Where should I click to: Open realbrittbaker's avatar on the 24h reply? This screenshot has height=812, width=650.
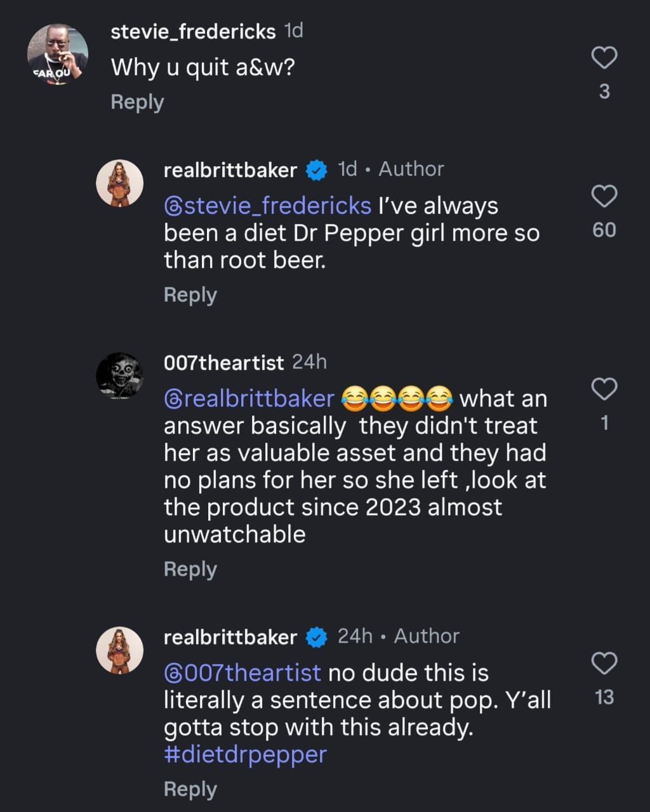coord(119,650)
